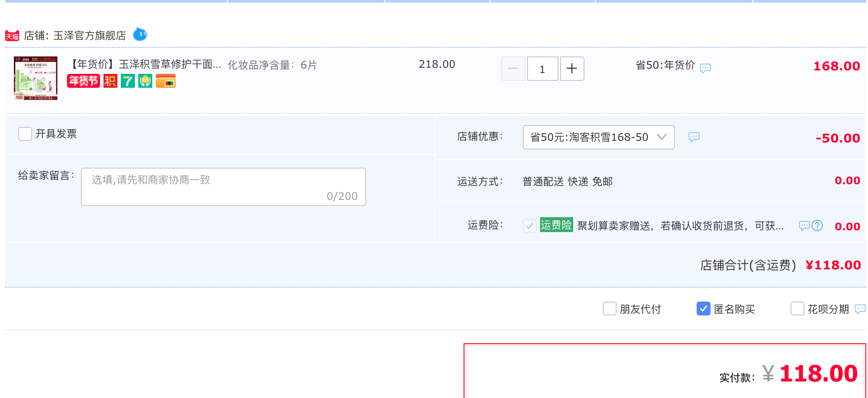Click the 普通配送 快递 免邮 shipping text
This screenshot has height=398, width=868.
coord(568,182)
